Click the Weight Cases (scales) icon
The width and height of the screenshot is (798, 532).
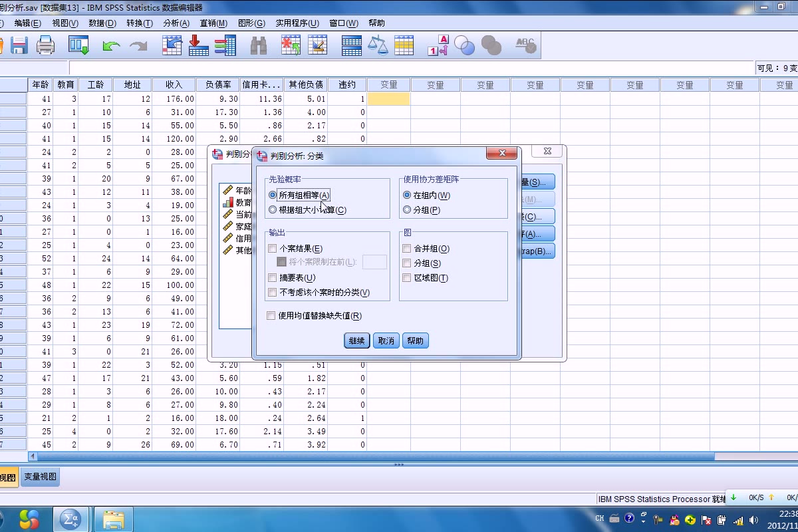click(378, 45)
